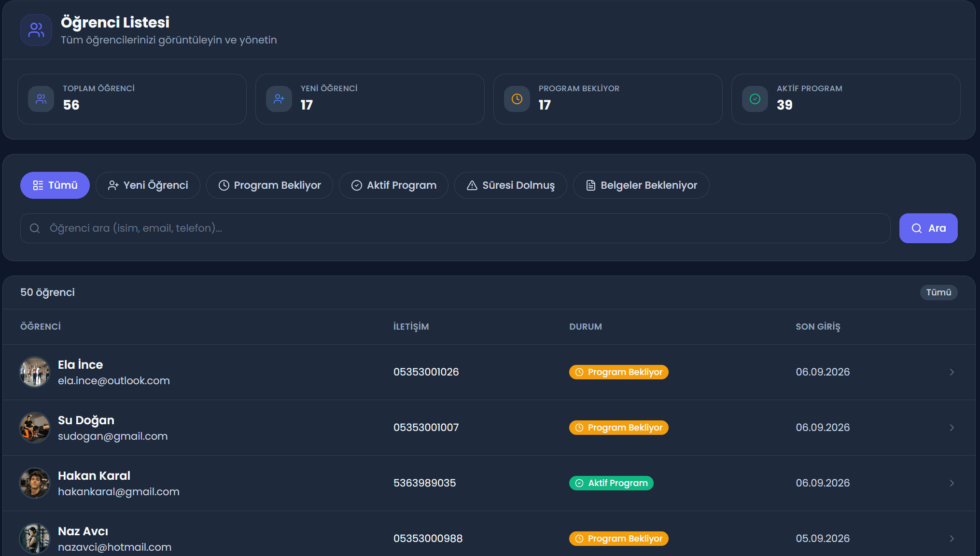Click Naz Avcı's Program Bekliyor status badge
The height and width of the screenshot is (556, 980).
pos(619,539)
